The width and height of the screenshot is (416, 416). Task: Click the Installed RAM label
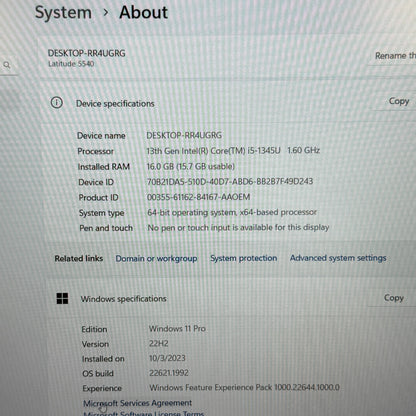[x=104, y=166]
